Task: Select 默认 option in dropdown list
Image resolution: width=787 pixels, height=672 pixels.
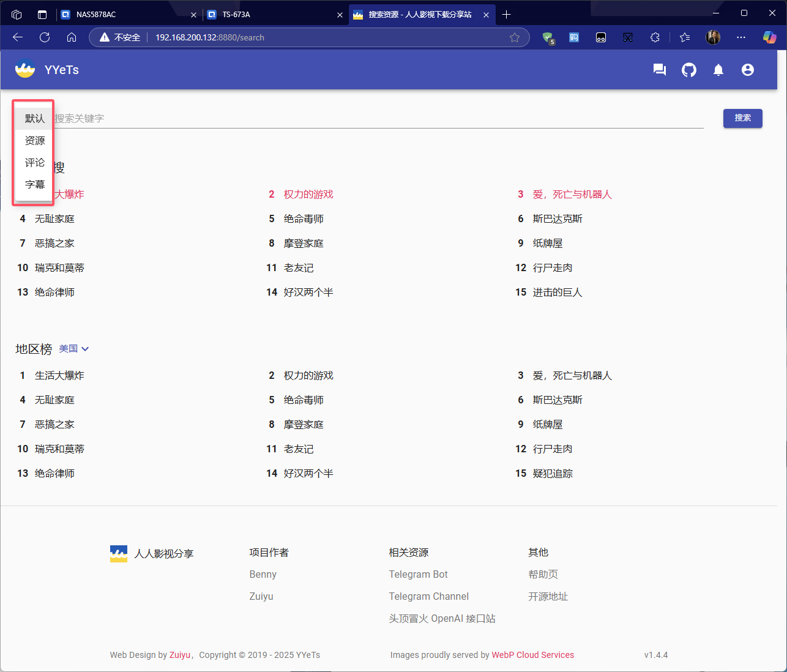Action: pyautogui.click(x=34, y=119)
